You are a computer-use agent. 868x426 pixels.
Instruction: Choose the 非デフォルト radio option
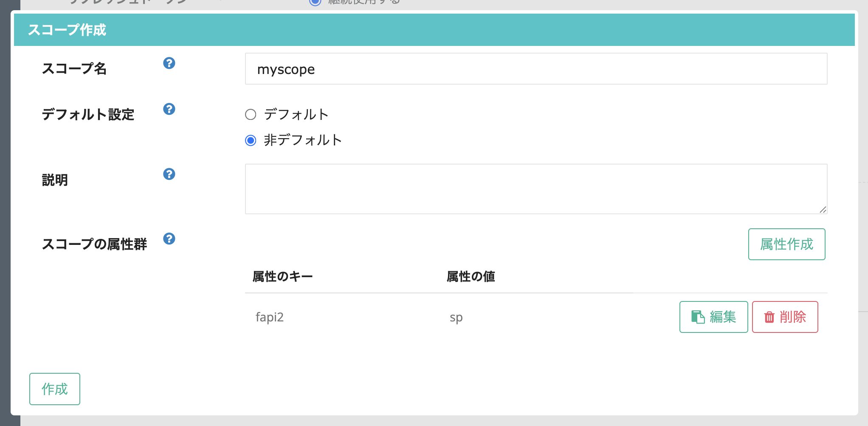pos(251,140)
